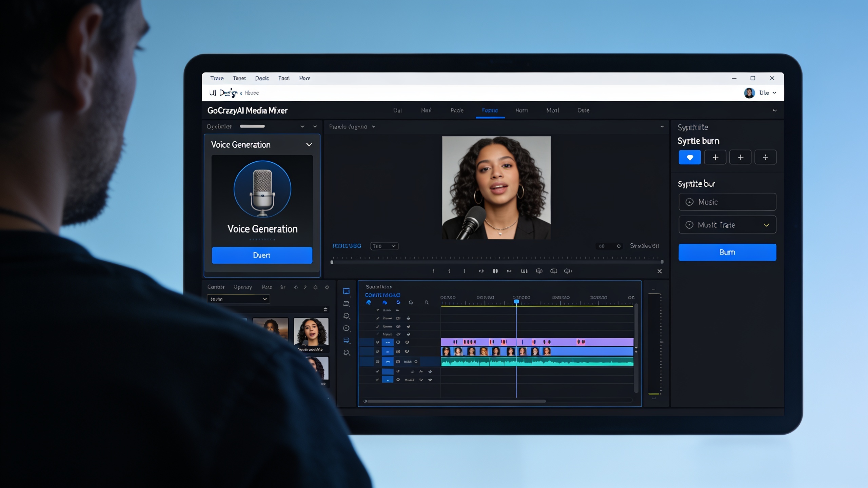Switch to the 'Operay' tab in the media panel
The width and height of the screenshot is (868, 488).
point(242,287)
